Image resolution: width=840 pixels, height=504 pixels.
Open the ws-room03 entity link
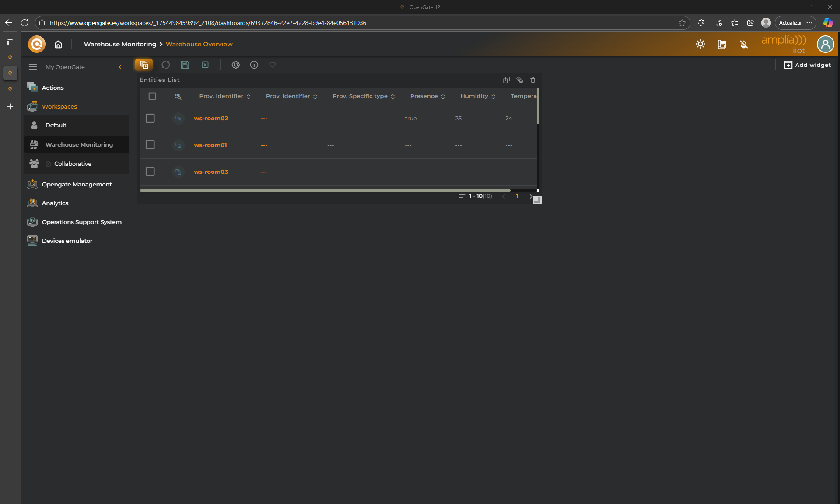[x=211, y=171]
